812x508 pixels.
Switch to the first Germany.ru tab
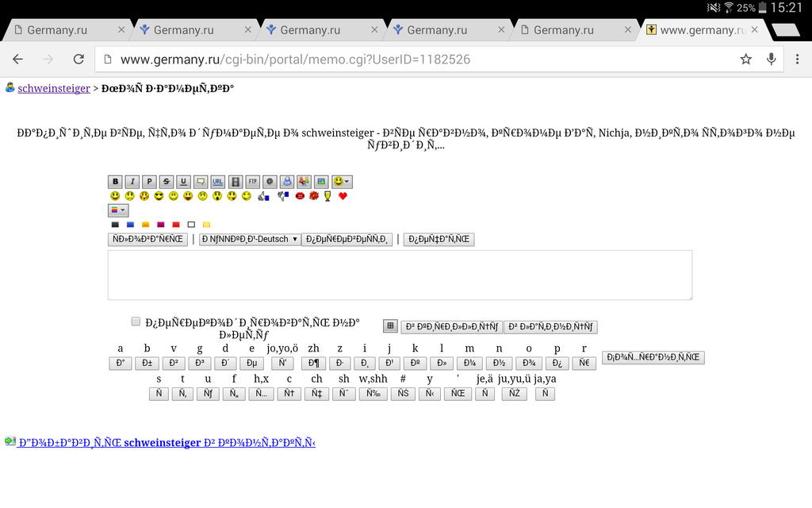coord(65,30)
